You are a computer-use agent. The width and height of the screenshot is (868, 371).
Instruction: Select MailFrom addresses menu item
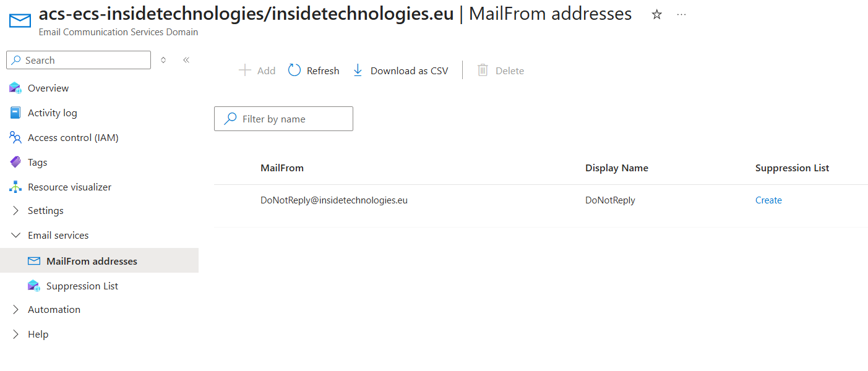(92, 261)
